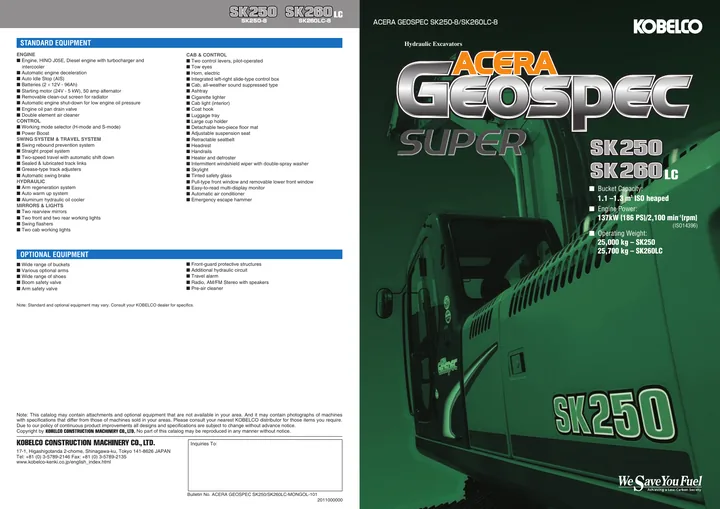Click 'Removable clean-out screen for radiator' item

[x=64, y=97]
